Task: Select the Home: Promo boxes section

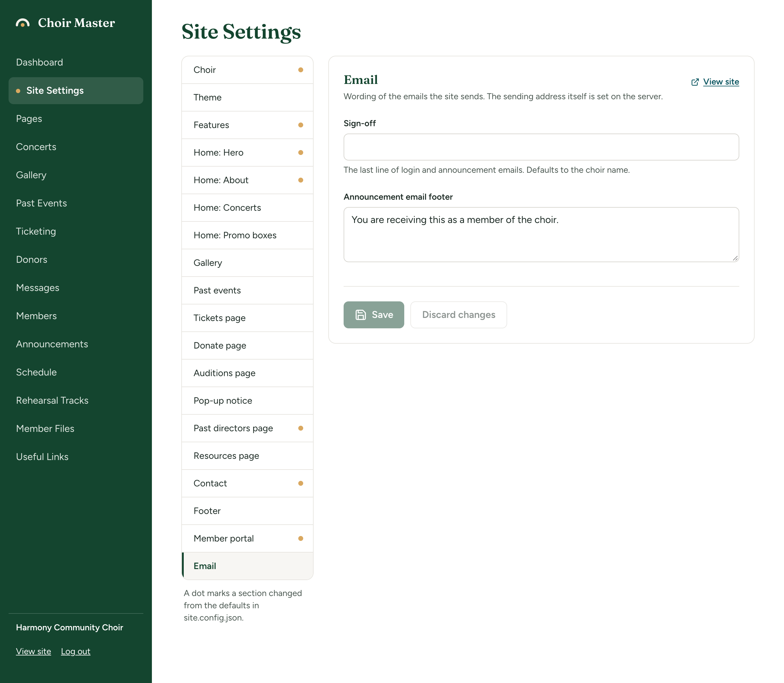Action: click(x=247, y=235)
